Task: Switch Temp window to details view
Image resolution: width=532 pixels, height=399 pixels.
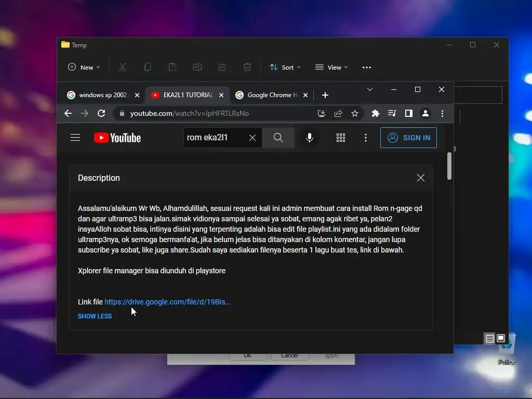Action: click(489, 339)
